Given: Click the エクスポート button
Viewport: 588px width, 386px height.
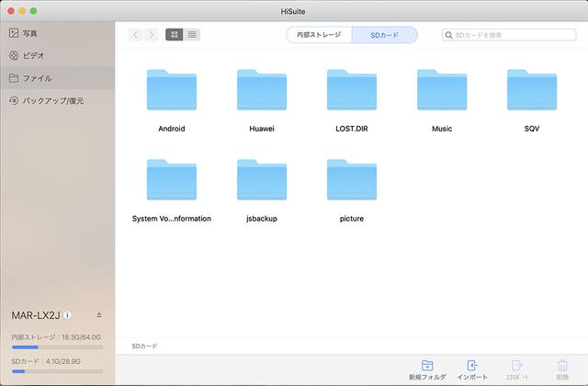Looking at the screenshot, I should (x=517, y=369).
